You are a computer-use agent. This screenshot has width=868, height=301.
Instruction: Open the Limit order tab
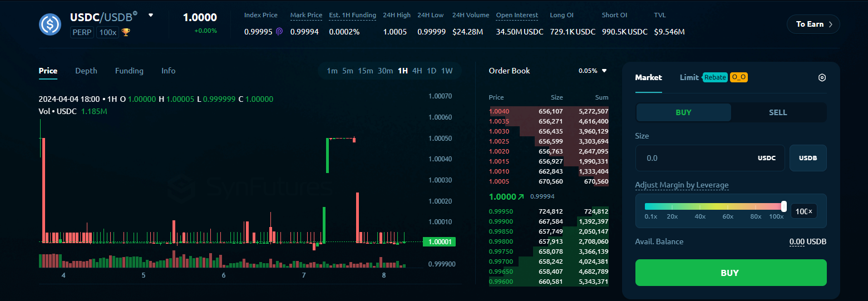point(689,77)
